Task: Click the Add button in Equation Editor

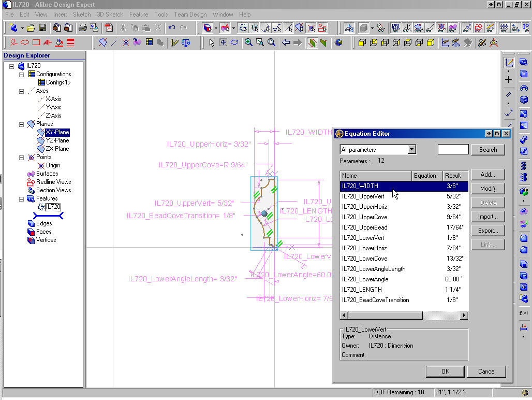Action: point(487,174)
